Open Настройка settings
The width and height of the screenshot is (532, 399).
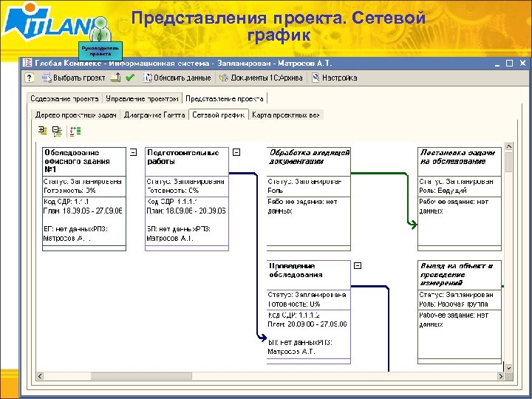(334, 78)
